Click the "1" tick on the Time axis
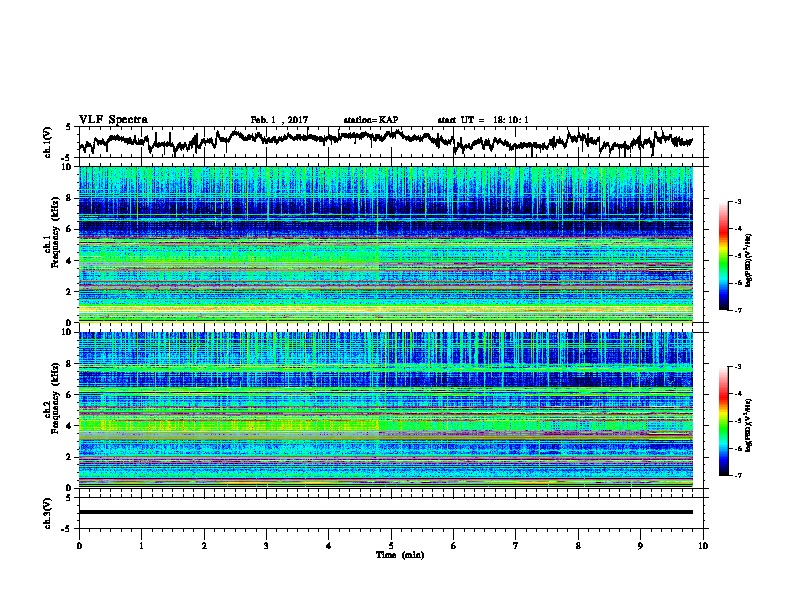This screenshot has height=612, width=792. click(141, 546)
